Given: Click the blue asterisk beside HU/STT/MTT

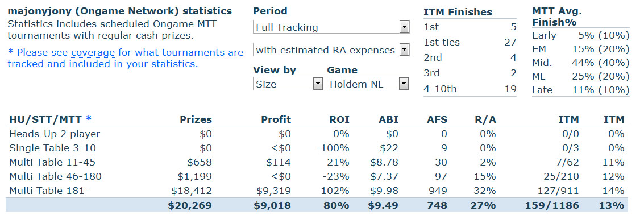Looking at the screenshot, I should (89, 119).
